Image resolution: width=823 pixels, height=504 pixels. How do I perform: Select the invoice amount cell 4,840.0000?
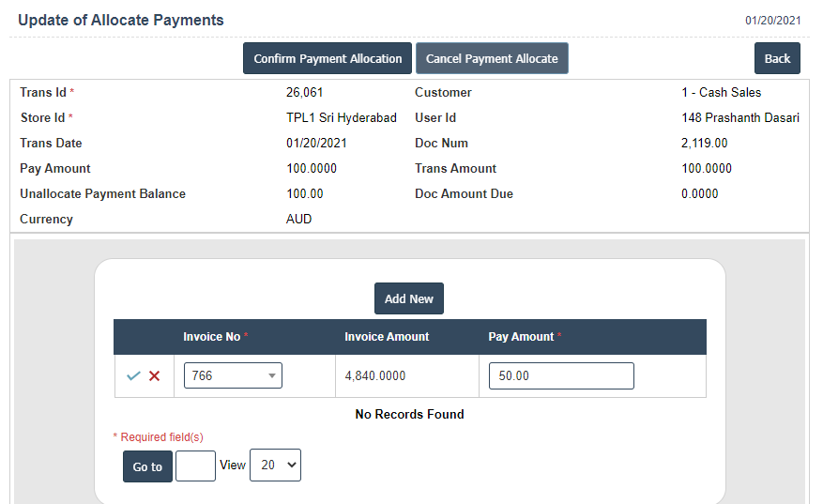[375, 375]
